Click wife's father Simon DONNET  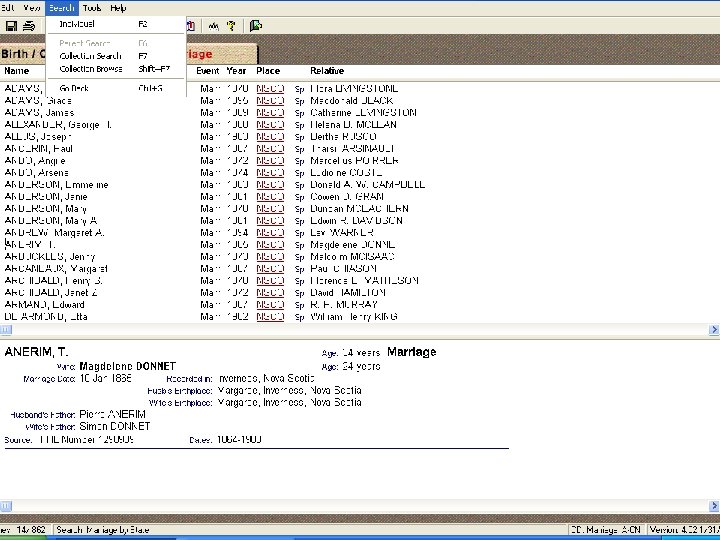point(115,427)
